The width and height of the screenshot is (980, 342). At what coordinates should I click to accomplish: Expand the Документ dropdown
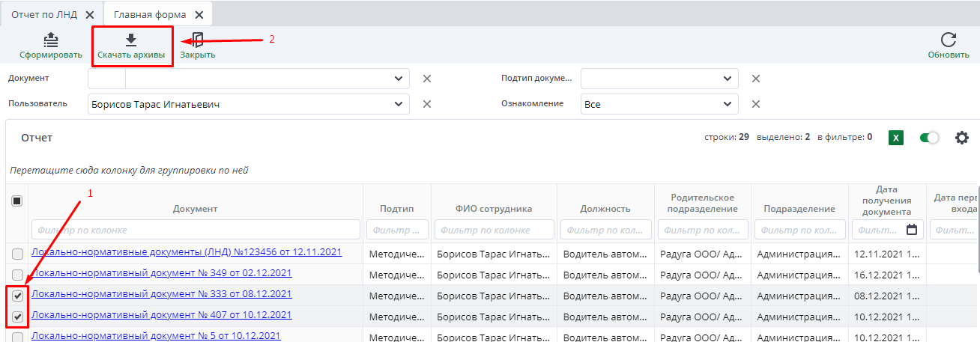coord(398,79)
